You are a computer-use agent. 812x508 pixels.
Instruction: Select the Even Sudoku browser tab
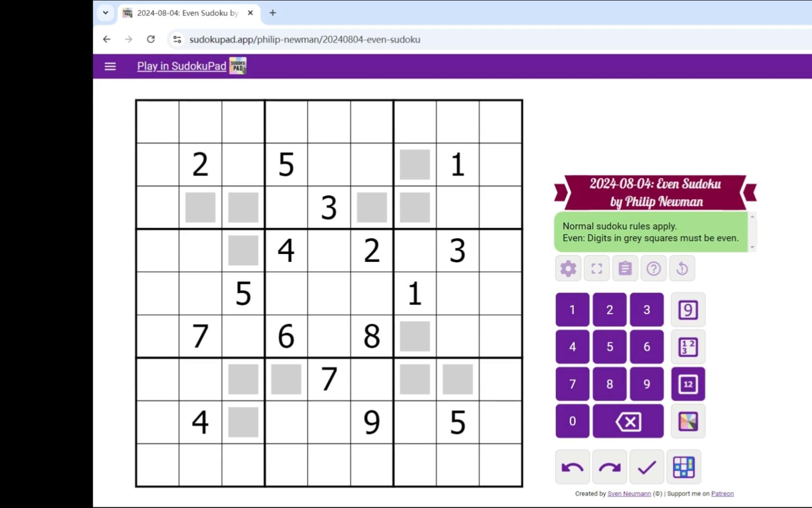click(188, 13)
